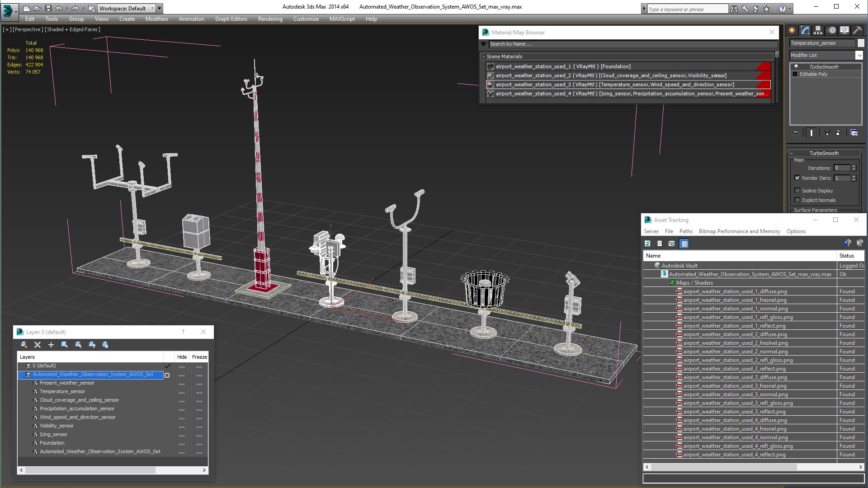Open the Display command panel tab
Image resolution: width=868 pixels, height=488 pixels.
point(844,30)
